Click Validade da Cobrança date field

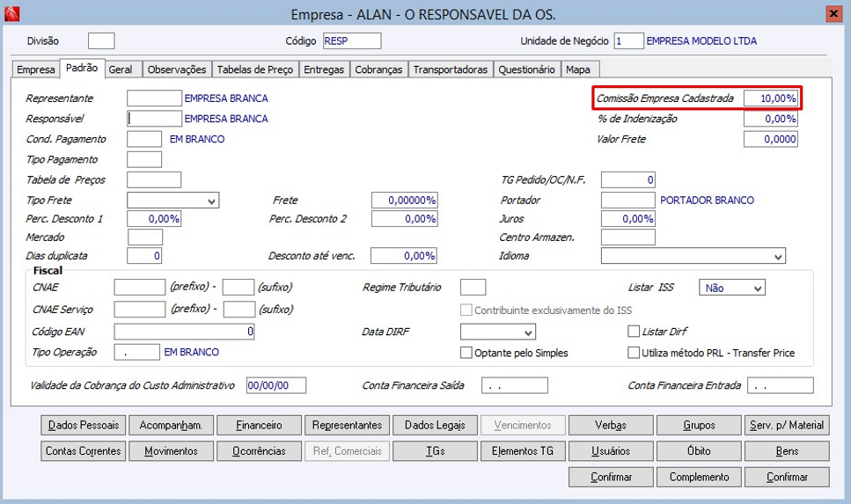tap(276, 385)
